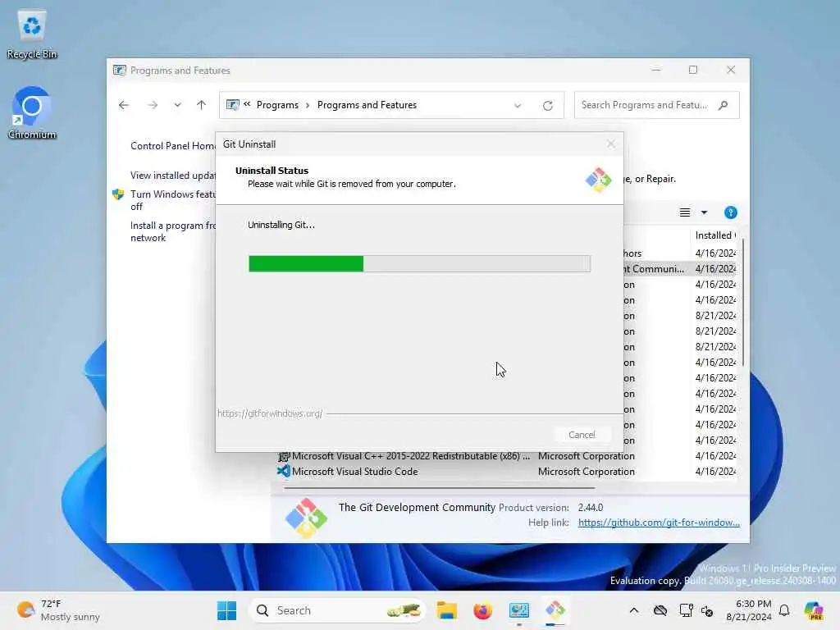Sort by Installed On column header
The width and height of the screenshot is (840, 630).
[715, 235]
